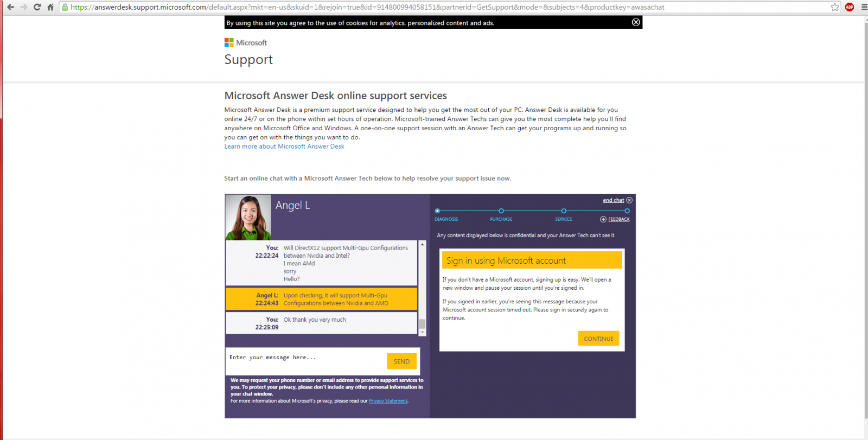This screenshot has width=868, height=440.
Task: Reload the page with the refresh icon
Action: pos(37,7)
